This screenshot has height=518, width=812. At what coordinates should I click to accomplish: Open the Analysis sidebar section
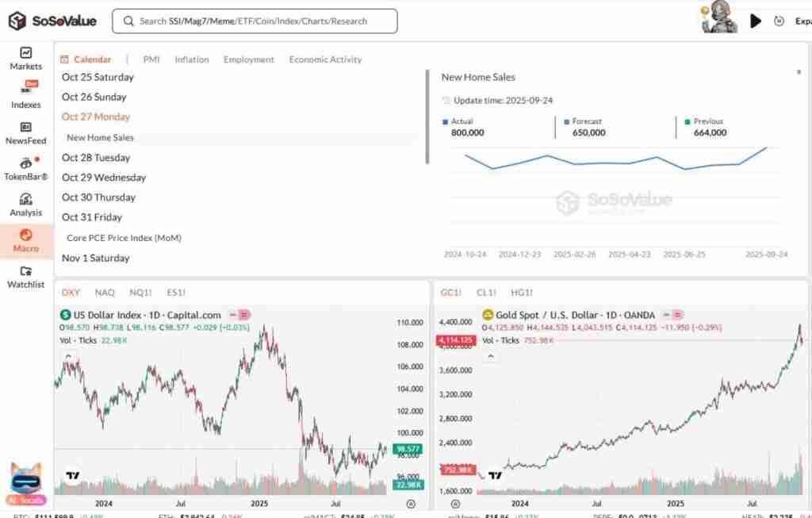pyautogui.click(x=25, y=204)
